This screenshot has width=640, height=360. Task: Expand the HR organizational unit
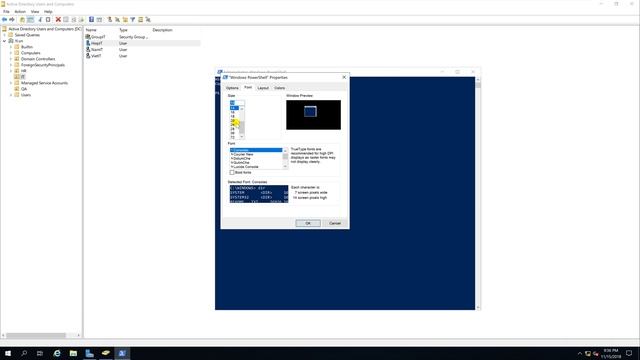pyautogui.click(x=11, y=71)
